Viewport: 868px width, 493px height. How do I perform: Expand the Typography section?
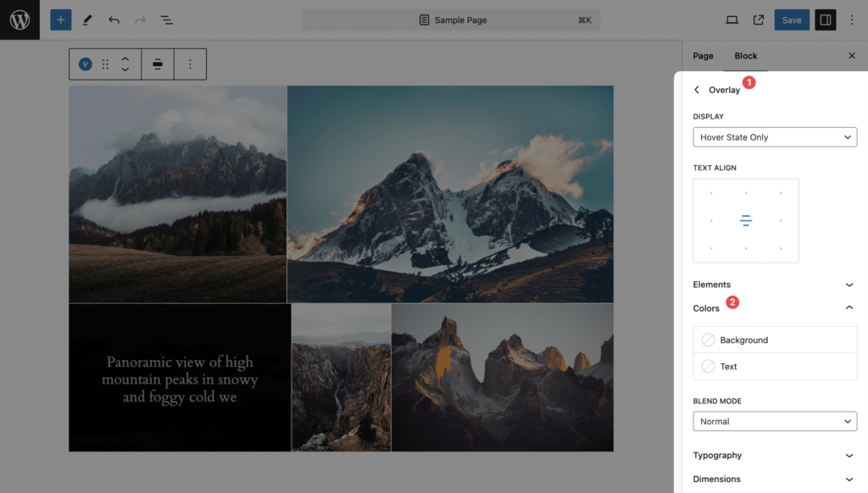[773, 455]
